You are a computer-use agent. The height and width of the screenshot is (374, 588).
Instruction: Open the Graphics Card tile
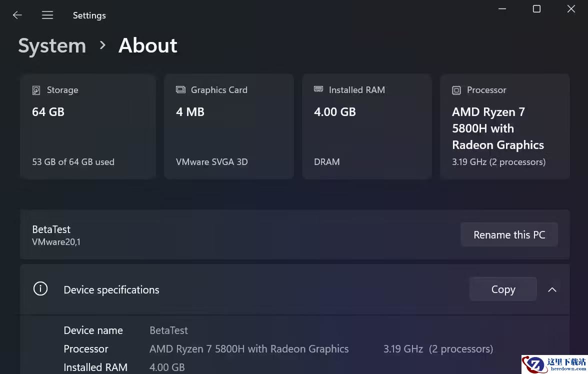point(229,126)
